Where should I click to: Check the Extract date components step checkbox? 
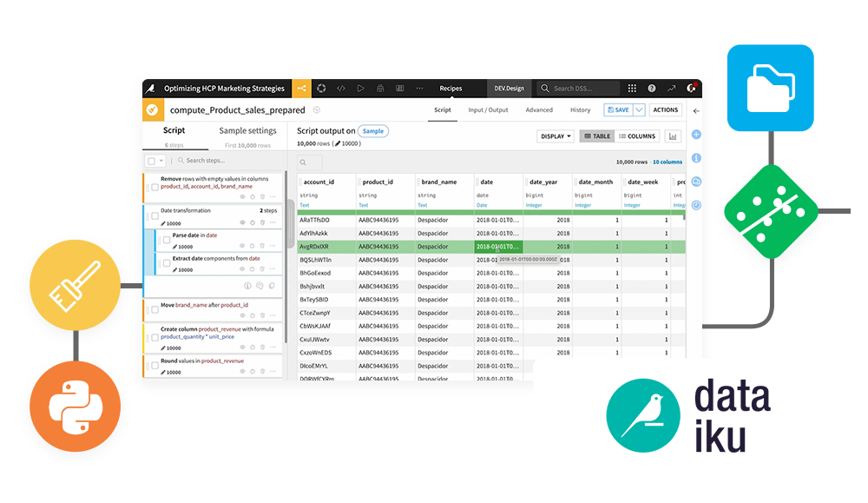(x=167, y=263)
